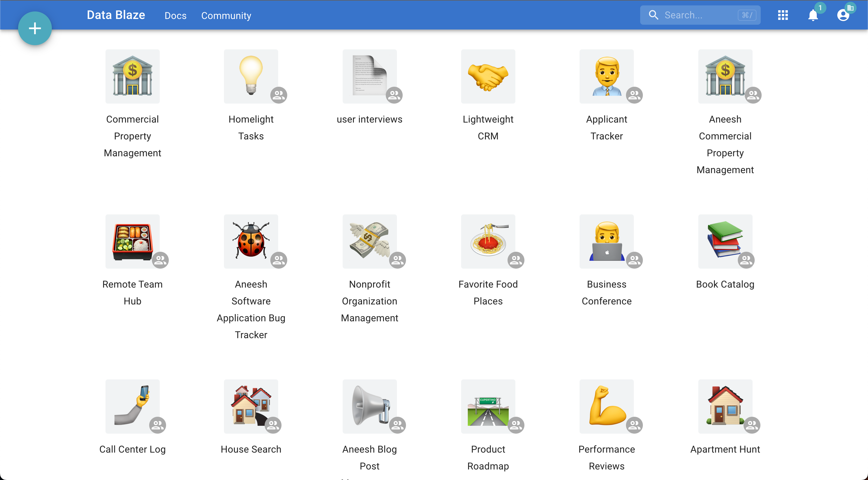Open the Call Center Log phone icon
The image size is (868, 480).
click(x=132, y=406)
